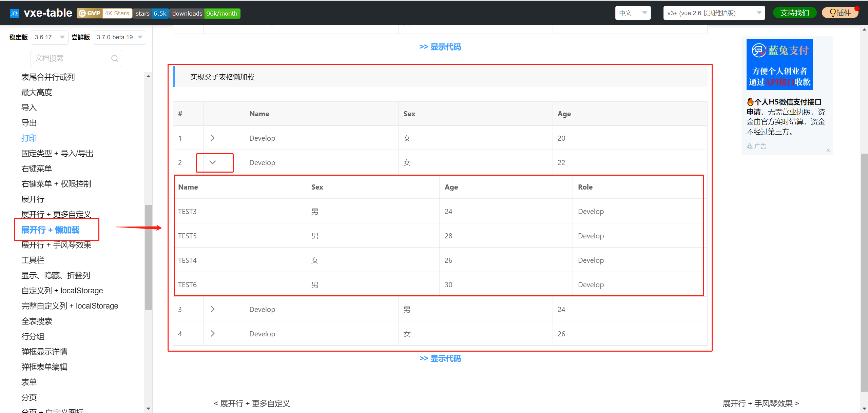Select 打印 in the sidebar menu

click(x=29, y=138)
